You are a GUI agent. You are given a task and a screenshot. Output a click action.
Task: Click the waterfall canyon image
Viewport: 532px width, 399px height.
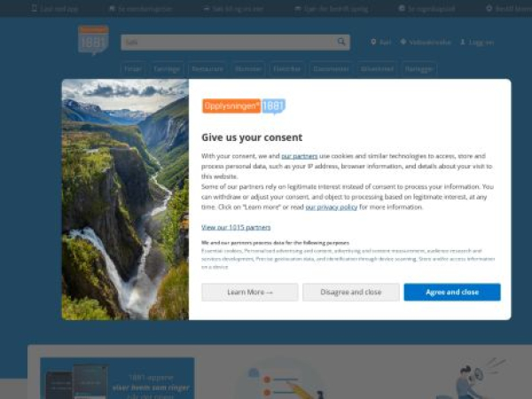click(x=125, y=199)
